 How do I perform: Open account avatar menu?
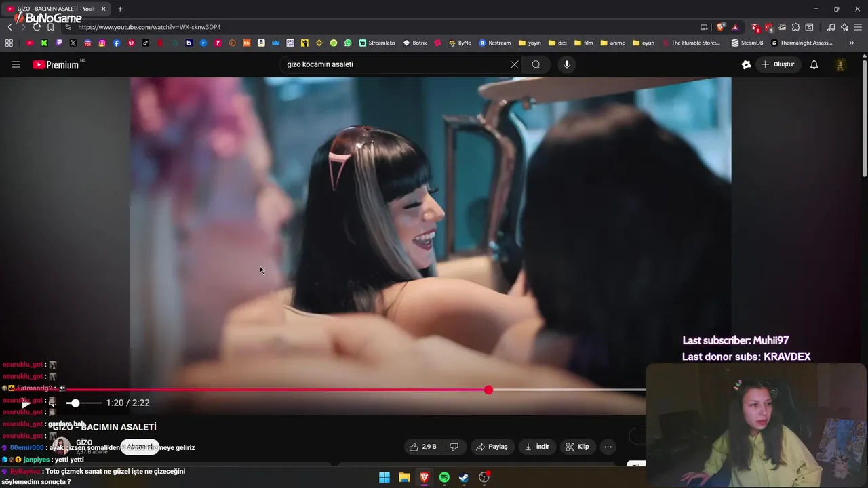(840, 64)
